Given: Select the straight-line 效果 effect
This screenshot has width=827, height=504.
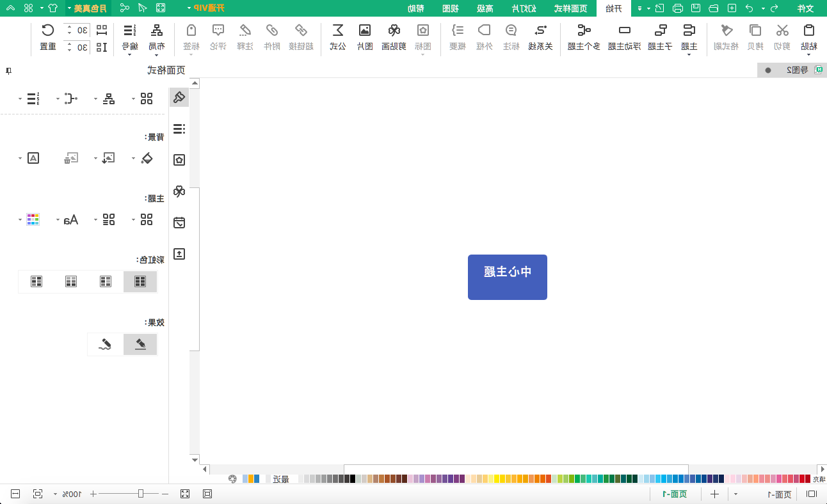Looking at the screenshot, I should 140,344.
